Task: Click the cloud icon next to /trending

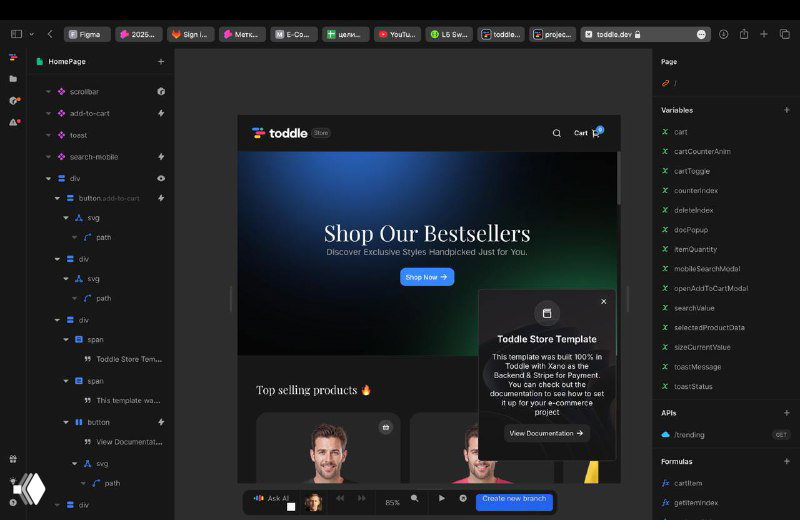Action: (665, 435)
